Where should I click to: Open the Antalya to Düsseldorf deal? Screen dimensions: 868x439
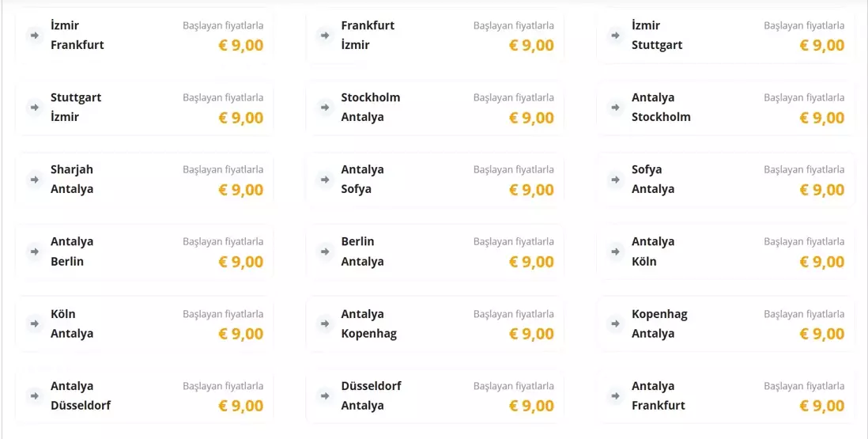coord(144,395)
